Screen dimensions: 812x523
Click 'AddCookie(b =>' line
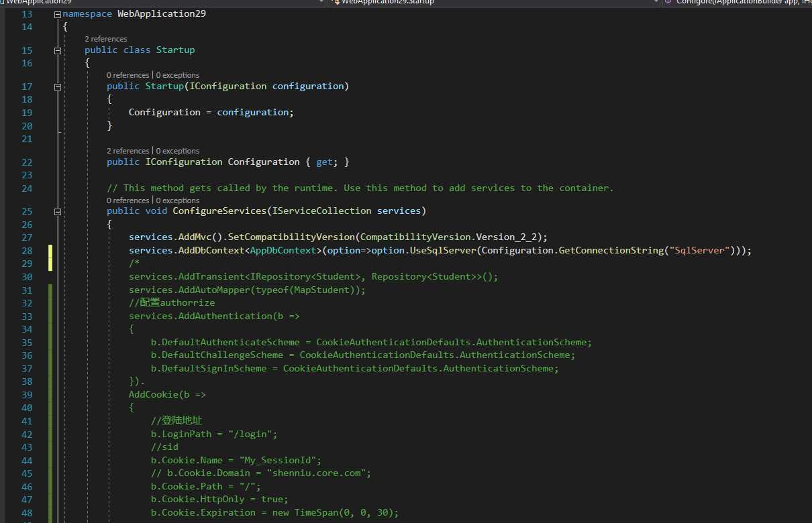coord(167,395)
